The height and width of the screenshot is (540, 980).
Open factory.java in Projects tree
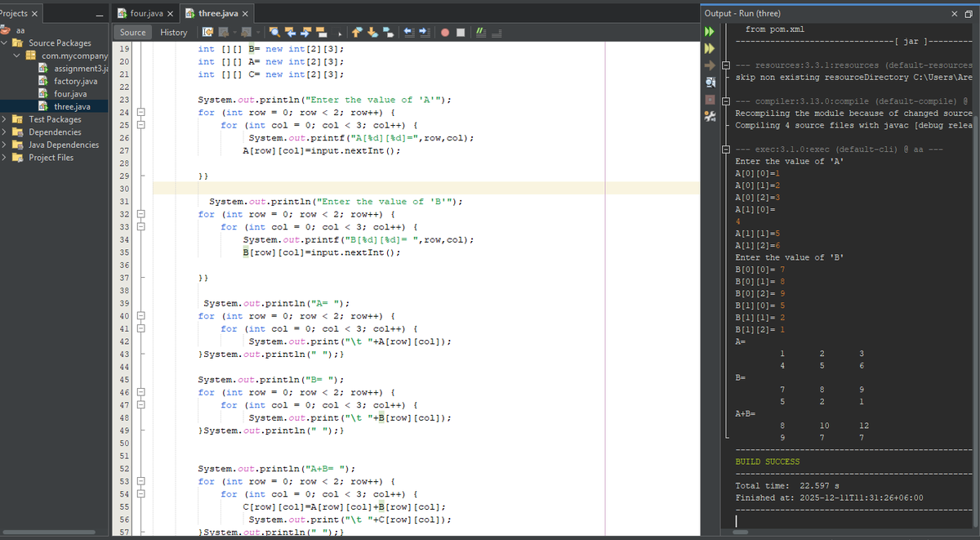click(69, 81)
